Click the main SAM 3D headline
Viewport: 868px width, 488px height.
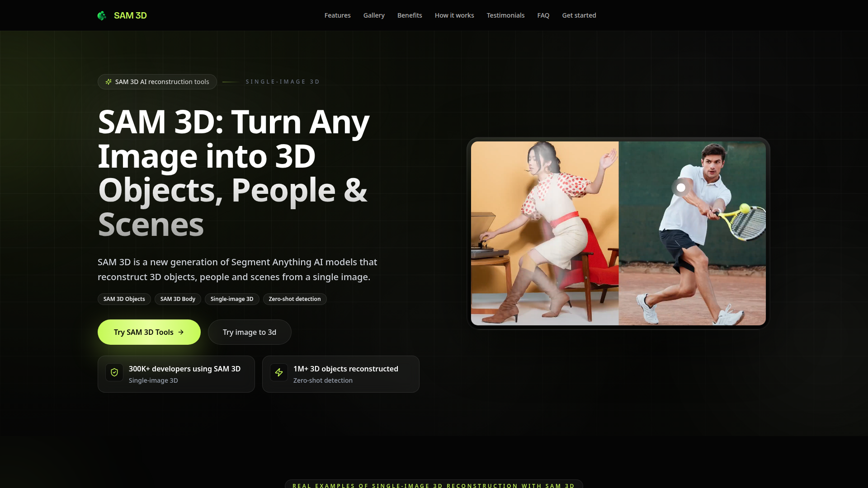[234, 173]
